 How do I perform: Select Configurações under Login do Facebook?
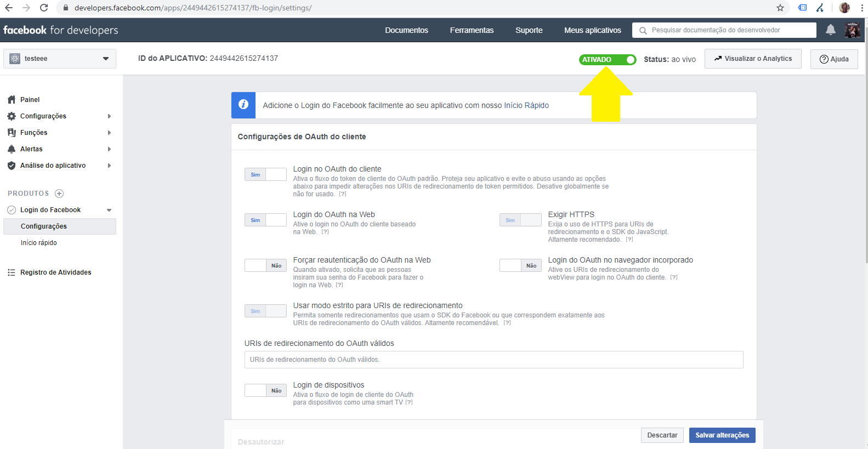(x=60, y=226)
